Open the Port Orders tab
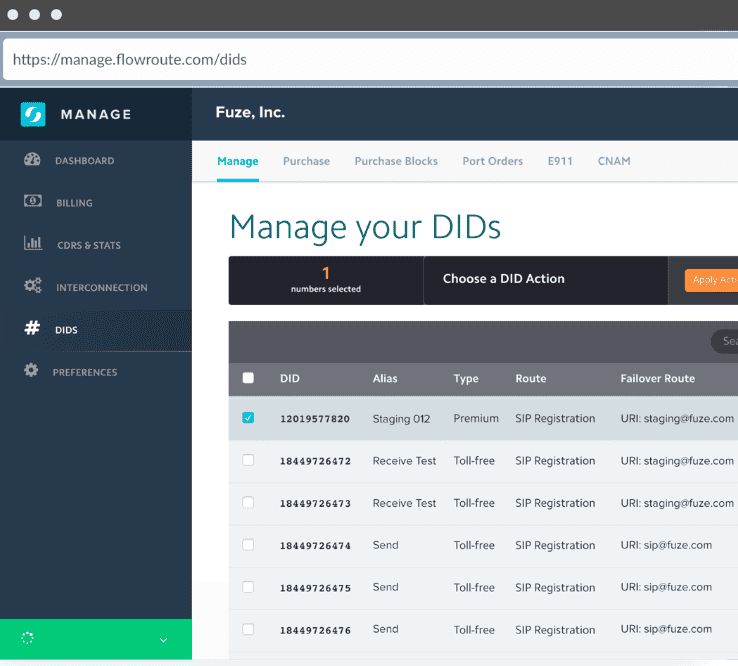The height and width of the screenshot is (666, 738). (x=492, y=161)
